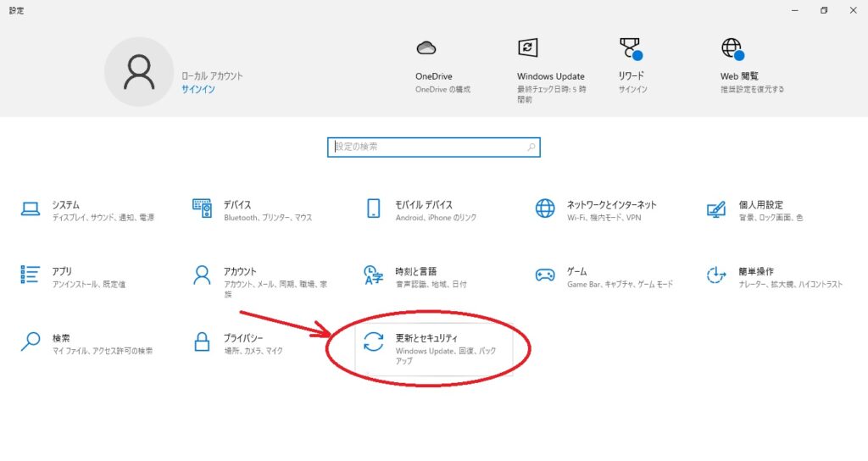Viewport: 868px width, 461px height.
Task: Focus the 設定の検索 search field
Action: point(433,147)
